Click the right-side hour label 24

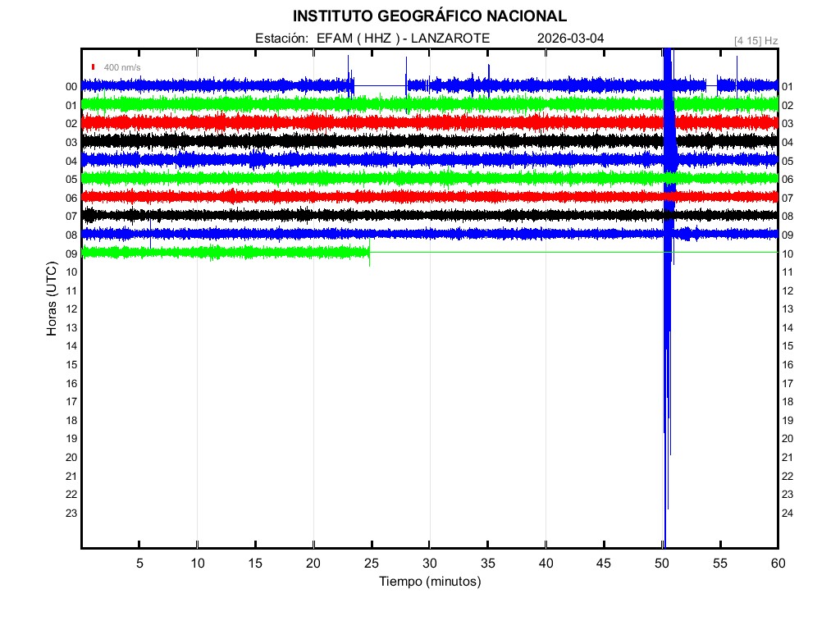pyautogui.click(x=787, y=513)
